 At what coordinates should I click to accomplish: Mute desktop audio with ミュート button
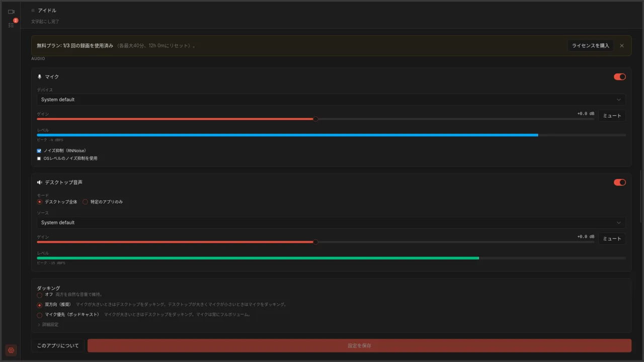[612, 239]
